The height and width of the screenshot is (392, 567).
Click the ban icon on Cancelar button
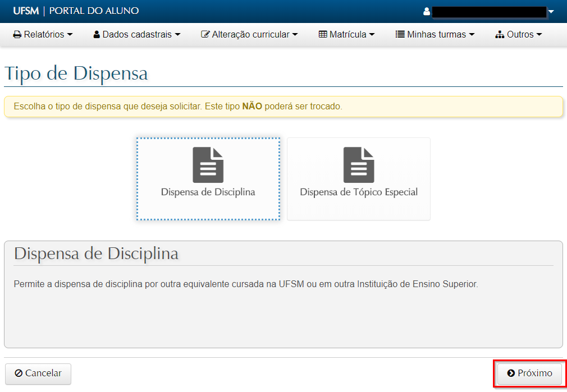click(19, 373)
